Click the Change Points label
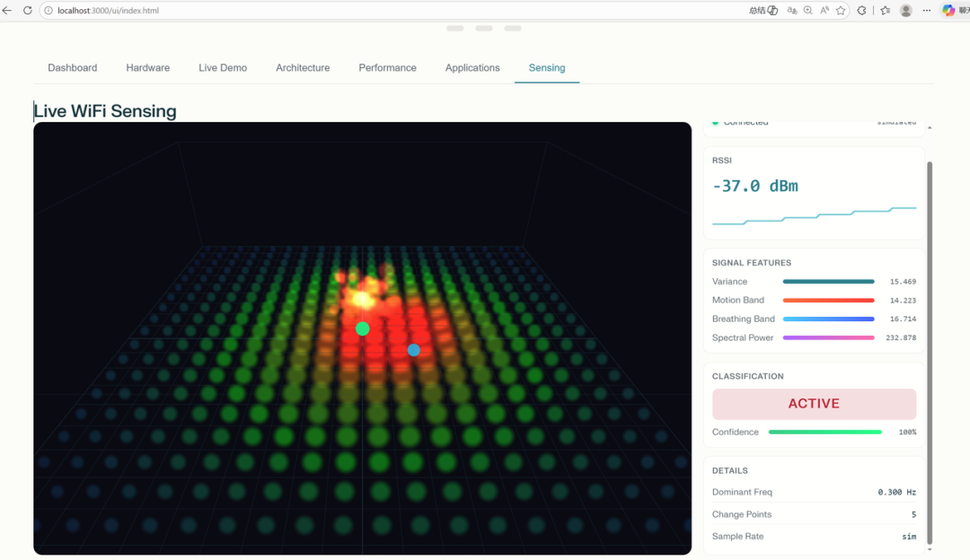The width and height of the screenshot is (970, 560). [x=742, y=515]
